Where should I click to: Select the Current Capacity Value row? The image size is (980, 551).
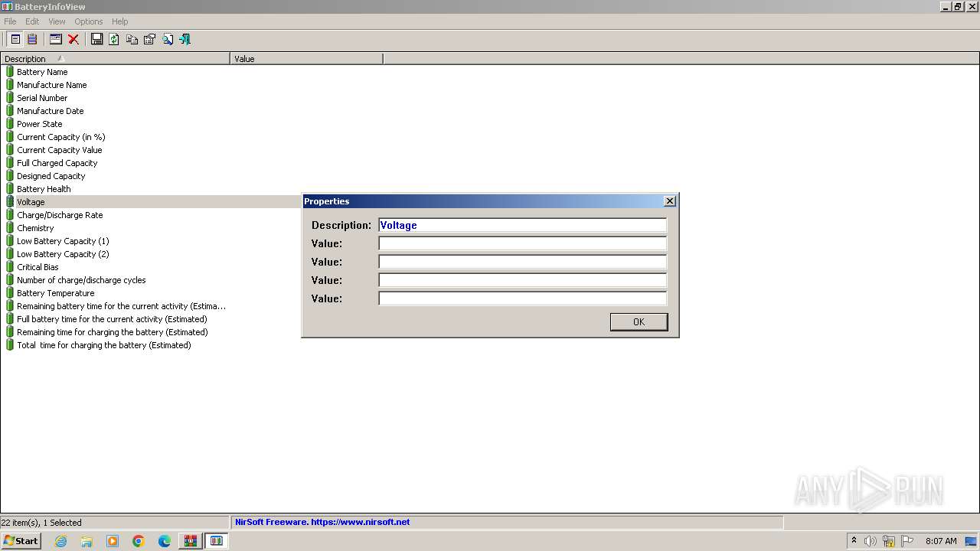tap(60, 150)
